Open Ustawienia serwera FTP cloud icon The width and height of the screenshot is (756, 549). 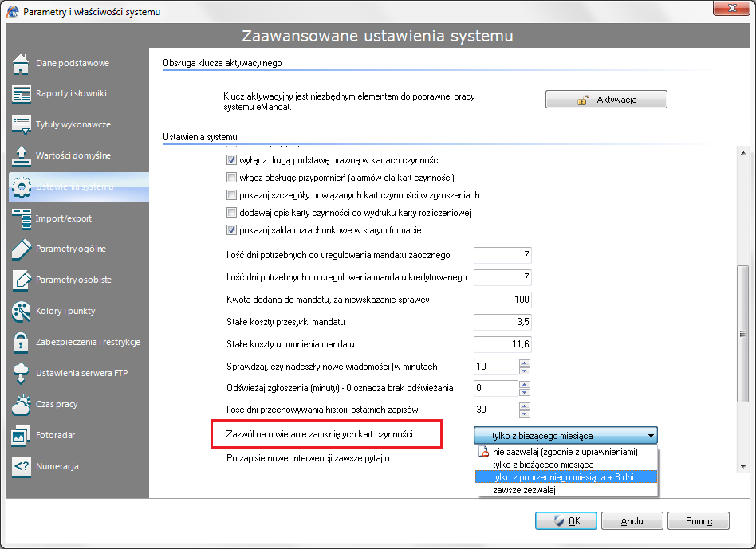click(22, 373)
